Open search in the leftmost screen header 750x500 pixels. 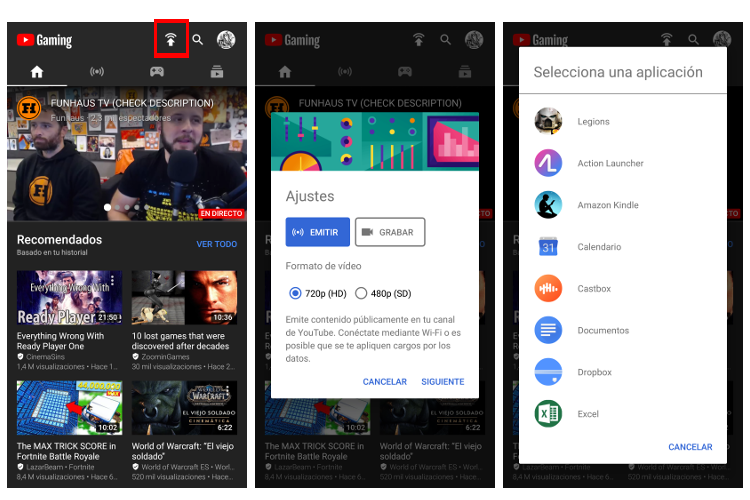(198, 40)
